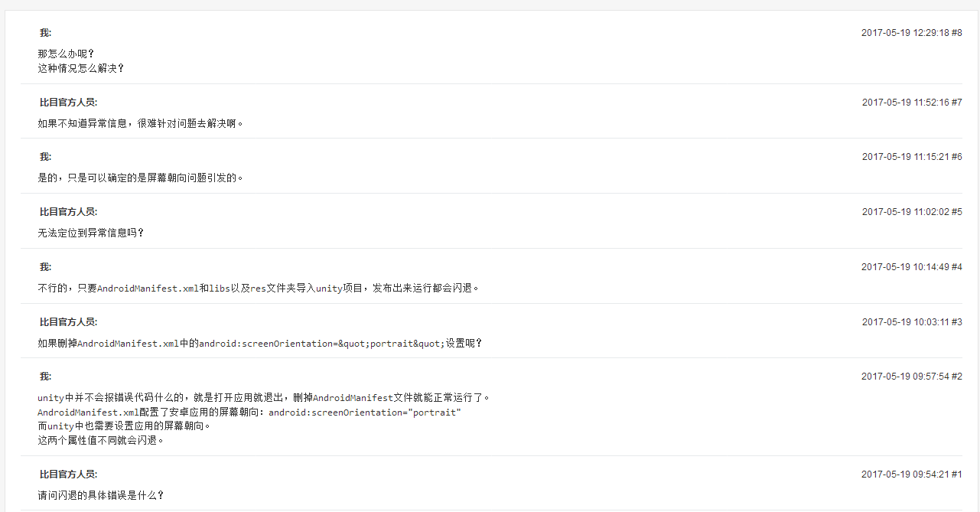Click line 而unity中也需要设置应用的屏幕朝向。
The width and height of the screenshot is (980, 512).
point(124,426)
